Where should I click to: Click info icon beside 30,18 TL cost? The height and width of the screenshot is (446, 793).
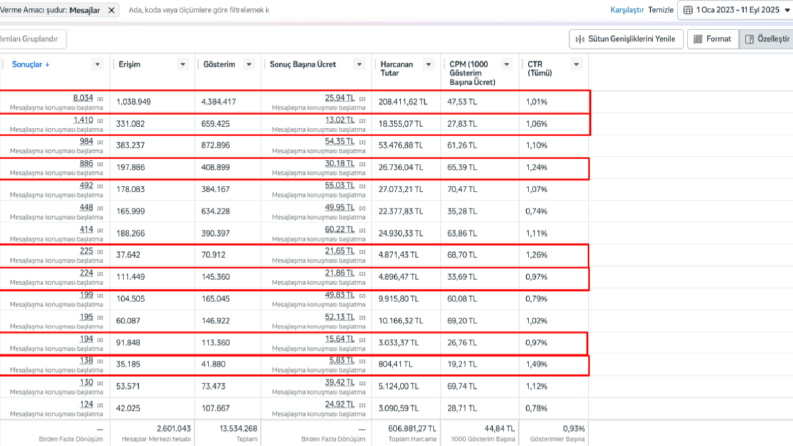[x=362, y=164]
